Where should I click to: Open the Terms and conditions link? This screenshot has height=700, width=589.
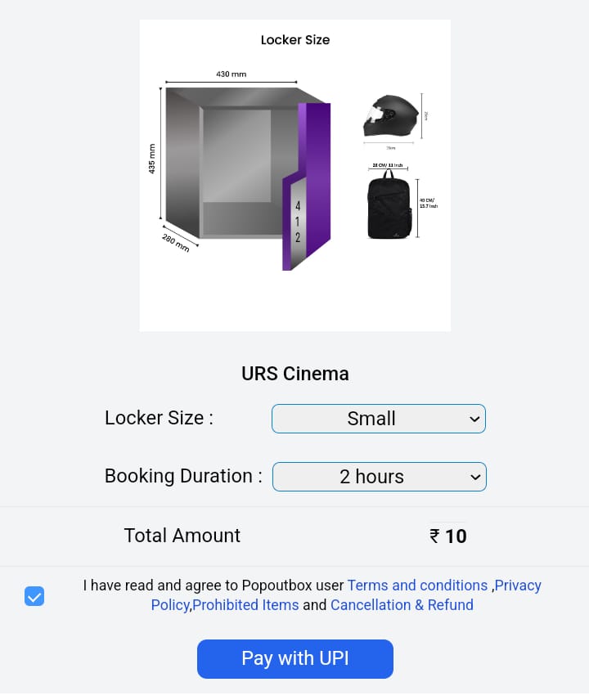pyautogui.click(x=417, y=586)
